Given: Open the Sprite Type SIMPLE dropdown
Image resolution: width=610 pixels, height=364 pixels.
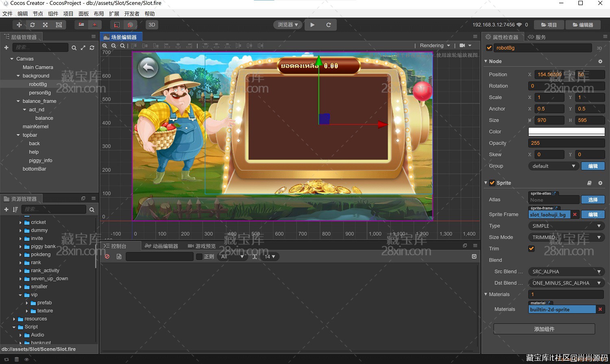Looking at the screenshot, I should coord(566,226).
